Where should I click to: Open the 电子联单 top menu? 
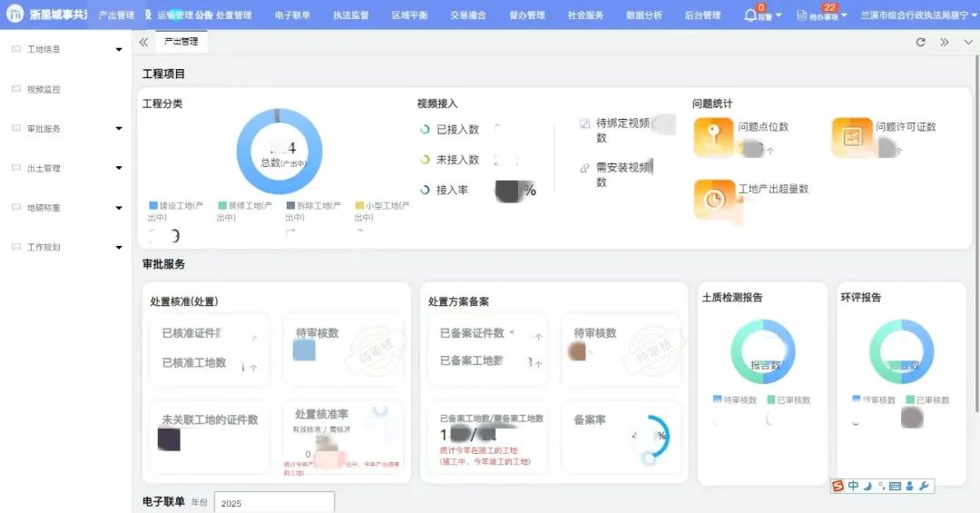coord(291,15)
